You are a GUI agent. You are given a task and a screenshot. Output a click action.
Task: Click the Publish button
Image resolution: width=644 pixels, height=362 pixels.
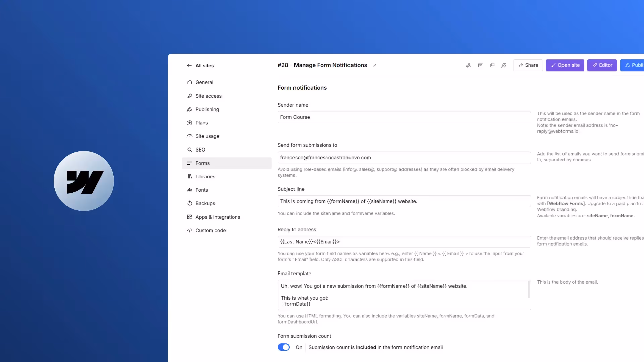633,65
